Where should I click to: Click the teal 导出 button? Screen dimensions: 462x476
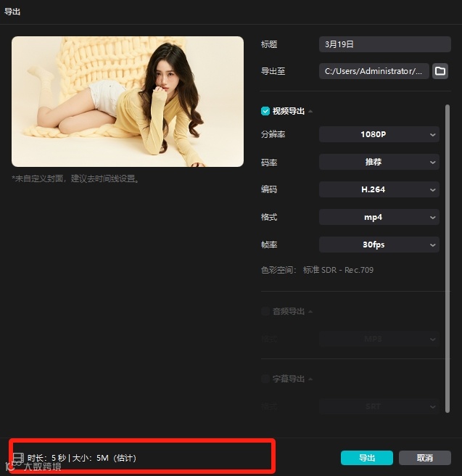(x=367, y=457)
